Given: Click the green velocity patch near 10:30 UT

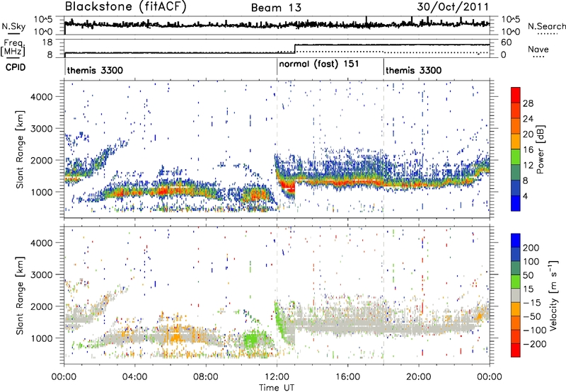Looking at the screenshot, I should [252, 340].
